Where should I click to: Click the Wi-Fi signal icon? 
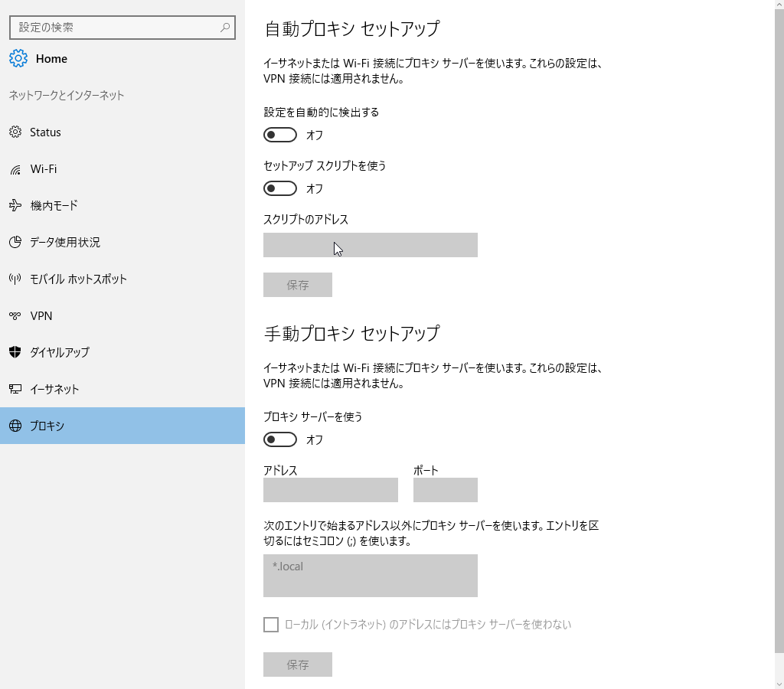(x=15, y=169)
